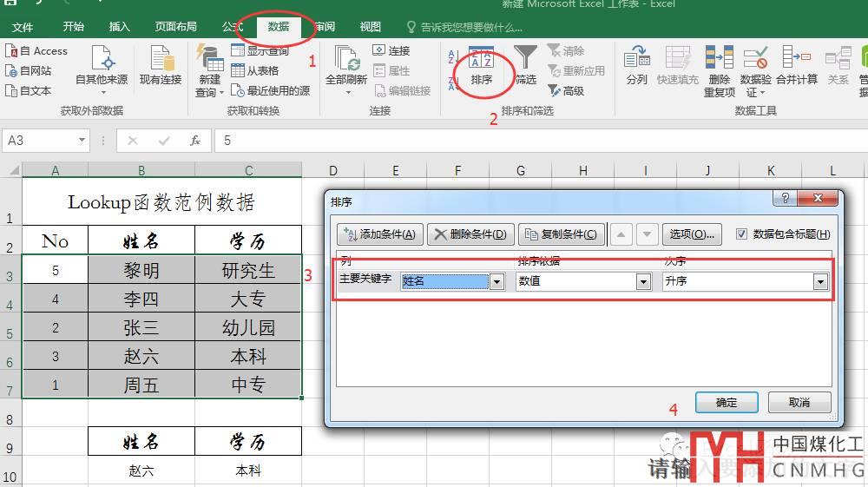Expand the 主要关键字 column dropdown showing 姓名

point(496,281)
